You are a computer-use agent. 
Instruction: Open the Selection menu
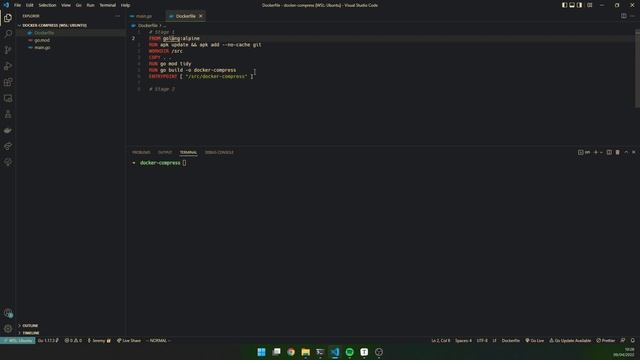click(x=47, y=5)
